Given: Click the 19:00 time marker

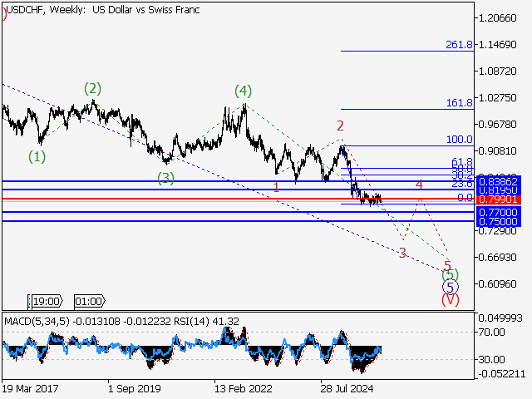Looking at the screenshot, I should pyautogui.click(x=47, y=301).
